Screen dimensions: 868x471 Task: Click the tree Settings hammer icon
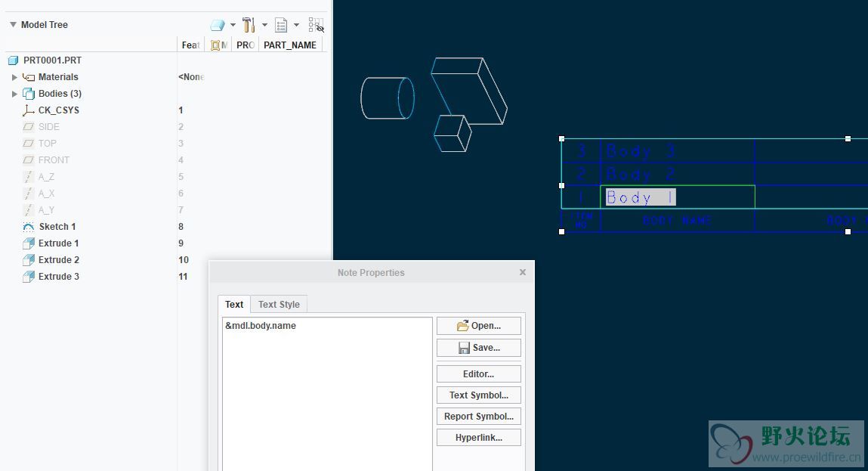[x=249, y=25]
